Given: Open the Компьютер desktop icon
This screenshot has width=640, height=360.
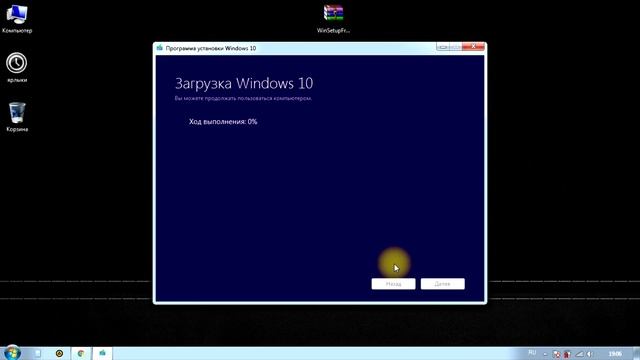Looking at the screenshot, I should coord(17,18).
